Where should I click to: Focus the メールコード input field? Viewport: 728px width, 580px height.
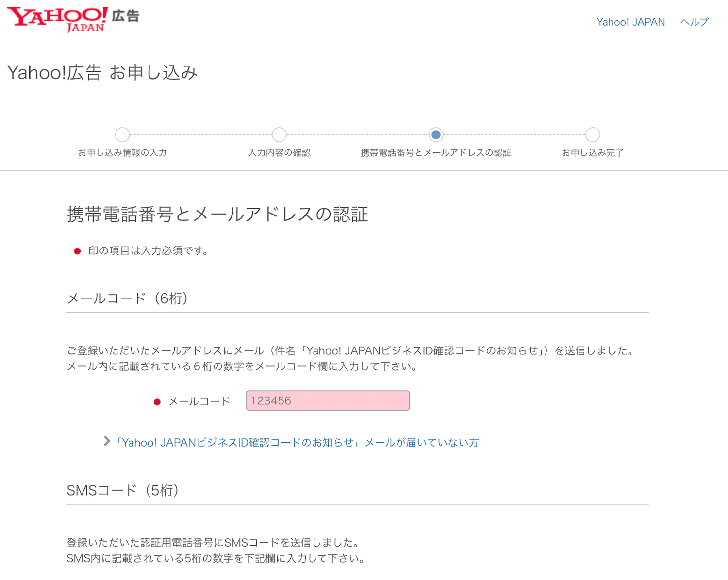click(328, 401)
